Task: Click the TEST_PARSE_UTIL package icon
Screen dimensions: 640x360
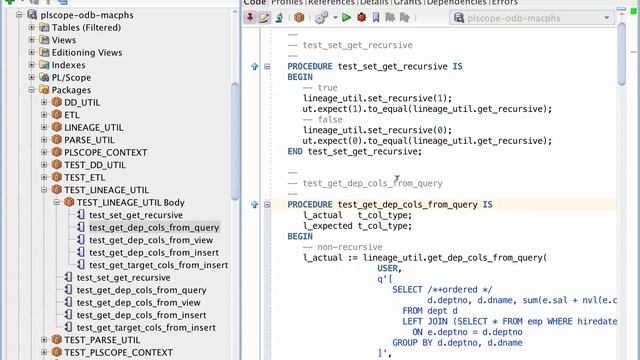Action: click(57, 340)
